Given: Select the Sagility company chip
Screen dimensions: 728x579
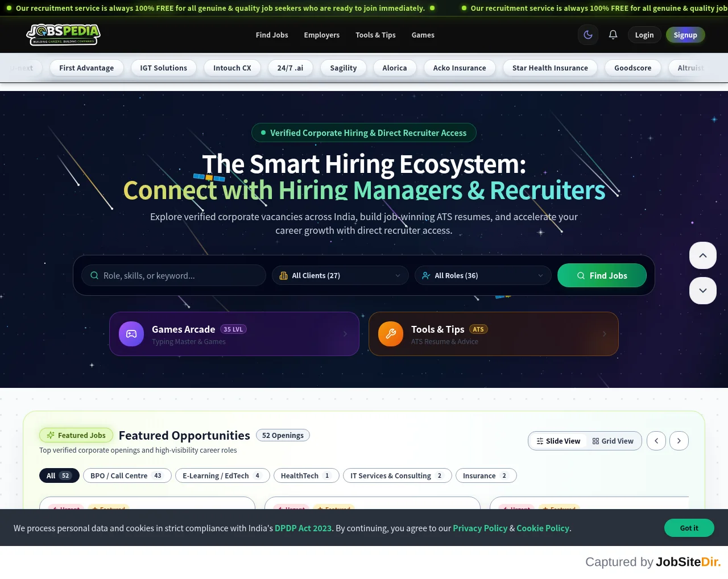Looking at the screenshot, I should tap(344, 68).
